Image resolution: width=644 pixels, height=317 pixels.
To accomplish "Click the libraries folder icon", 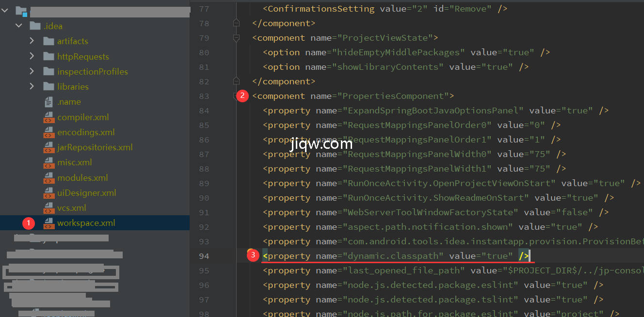I will click(x=48, y=87).
